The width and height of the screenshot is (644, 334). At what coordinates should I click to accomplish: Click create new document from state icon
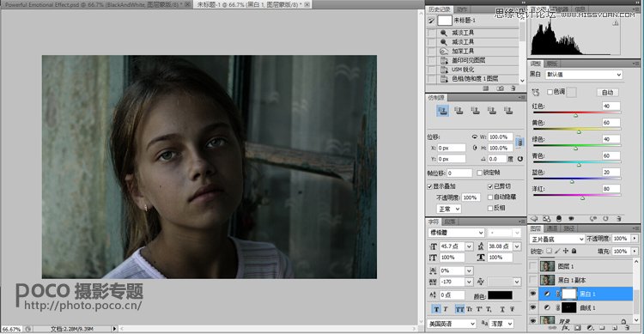tap(486, 88)
